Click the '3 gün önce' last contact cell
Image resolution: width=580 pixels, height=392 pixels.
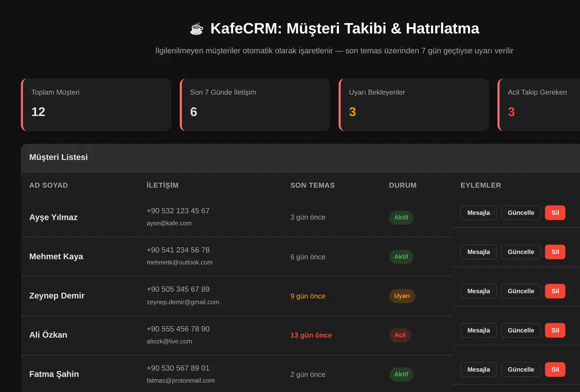pyautogui.click(x=308, y=218)
